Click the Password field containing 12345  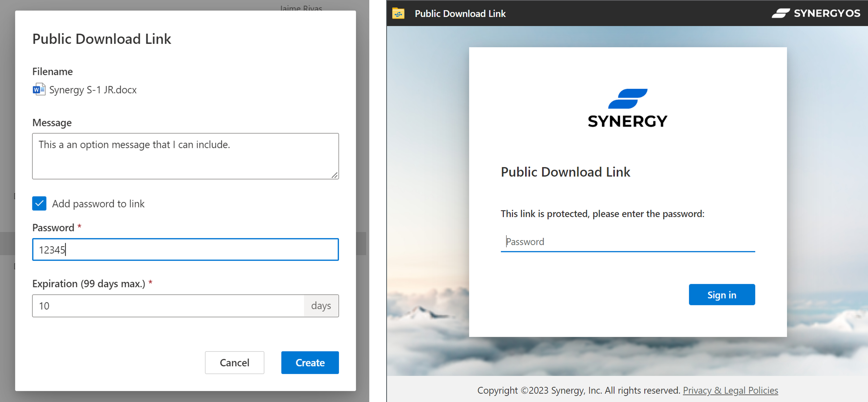[185, 250]
